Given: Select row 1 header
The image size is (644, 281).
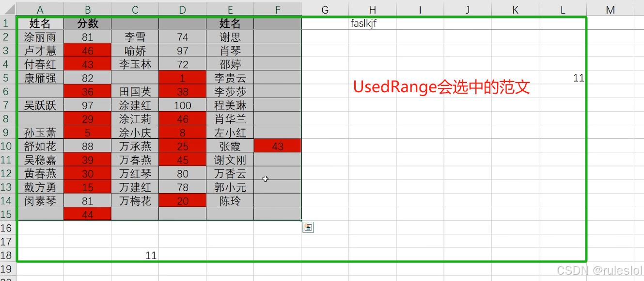Looking at the screenshot, I should 8,23.
